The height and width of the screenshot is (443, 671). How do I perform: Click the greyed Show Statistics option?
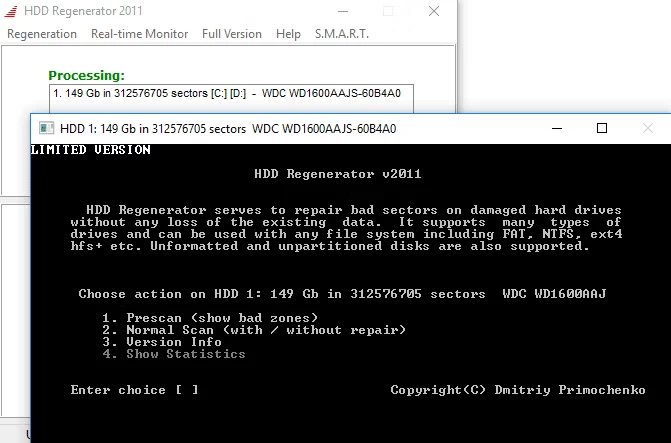coord(176,354)
